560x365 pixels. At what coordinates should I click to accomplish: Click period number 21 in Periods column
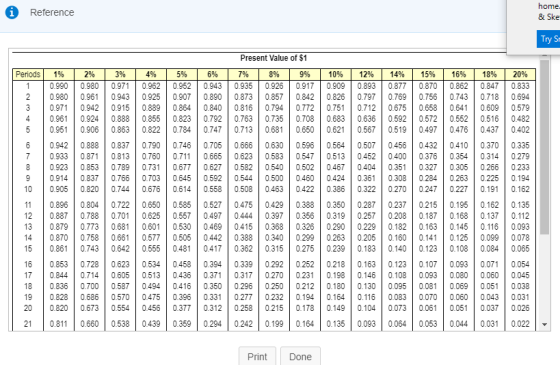(x=28, y=324)
